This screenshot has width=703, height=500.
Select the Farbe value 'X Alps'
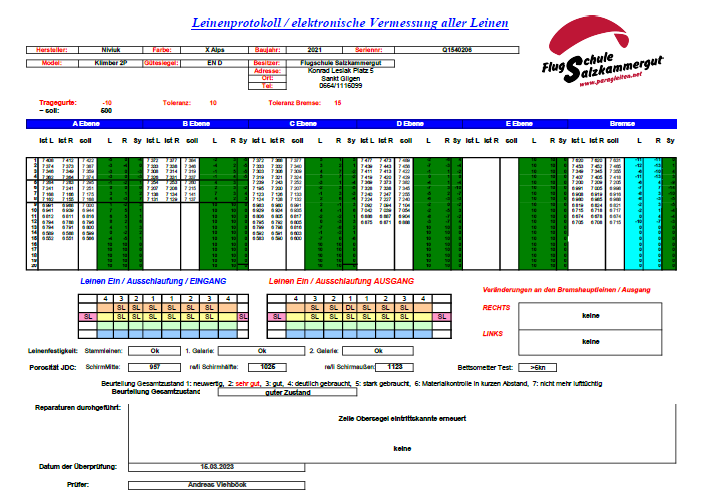[x=215, y=50]
